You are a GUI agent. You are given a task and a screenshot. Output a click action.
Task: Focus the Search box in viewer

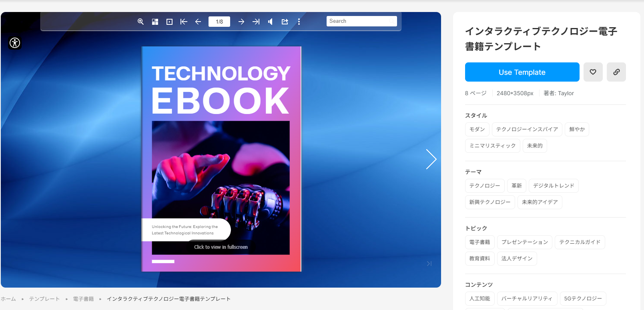(362, 21)
